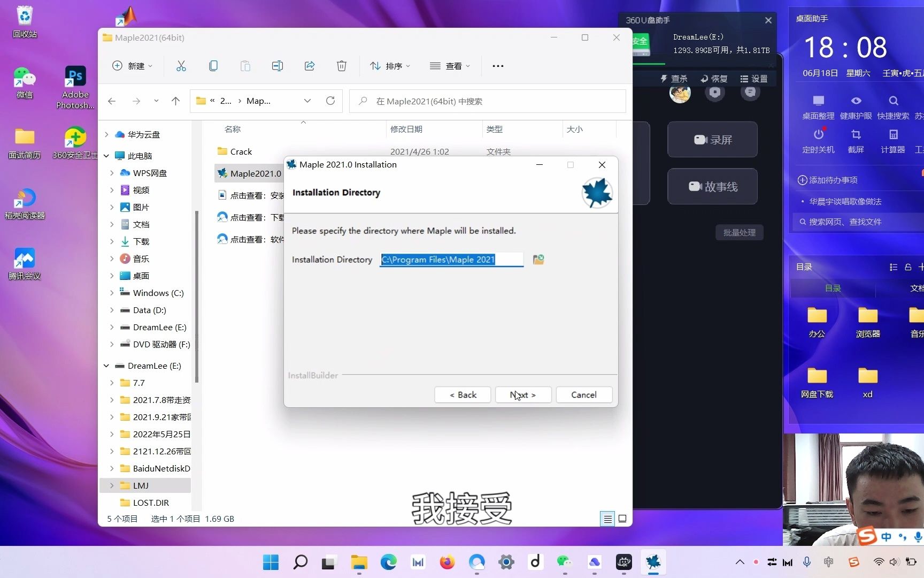Click the Explorer search box

pos(488,101)
